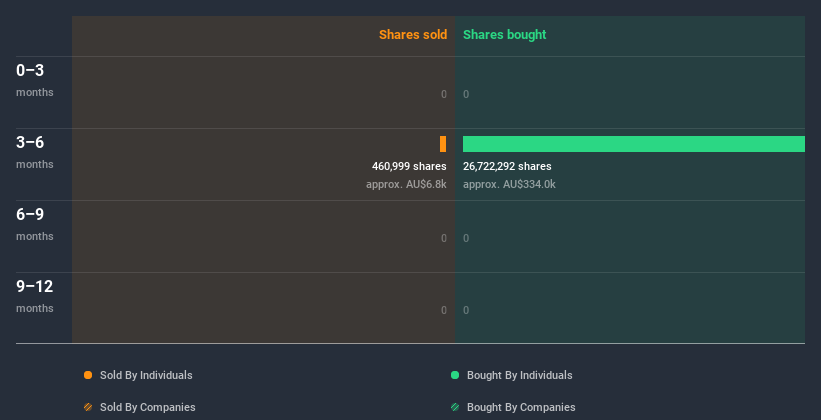Select the Bought By Individuals legend label
This screenshot has height=420, width=821.
(x=519, y=375)
